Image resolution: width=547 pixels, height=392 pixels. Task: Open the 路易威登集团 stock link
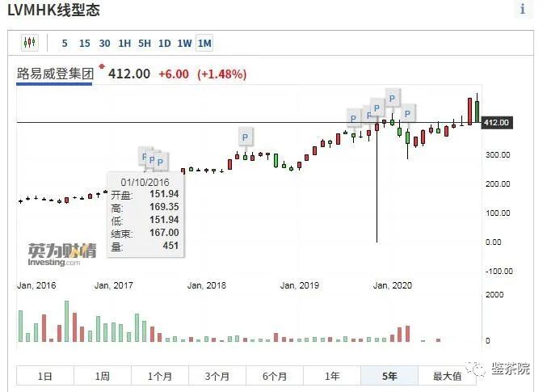coord(55,74)
